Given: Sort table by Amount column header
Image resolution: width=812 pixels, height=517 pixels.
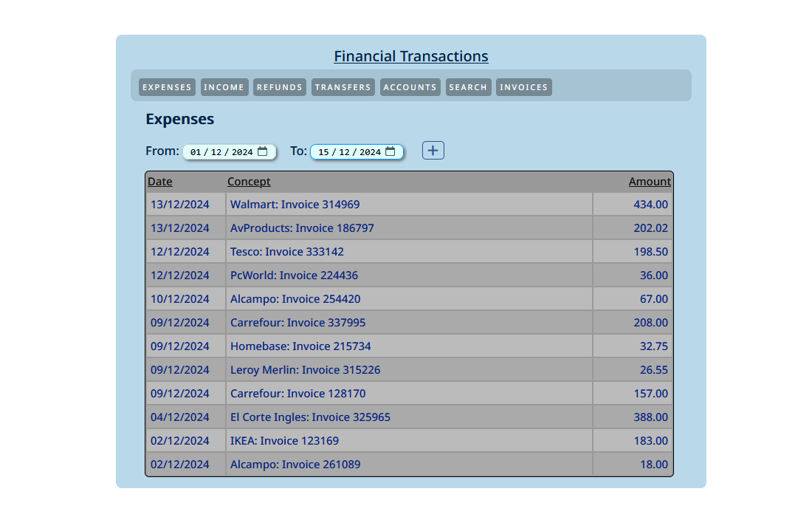Looking at the screenshot, I should 650,181.
